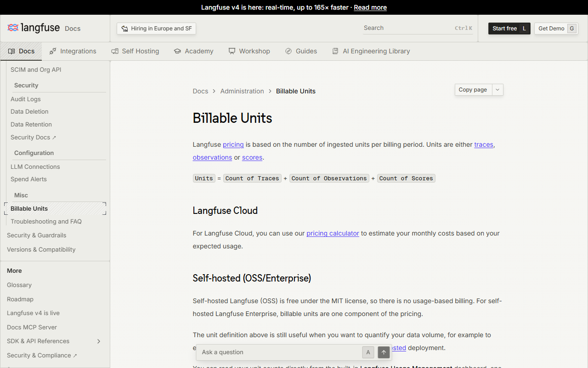Open the Academy tab
Viewport: 588px width, 368px height.
tap(193, 51)
